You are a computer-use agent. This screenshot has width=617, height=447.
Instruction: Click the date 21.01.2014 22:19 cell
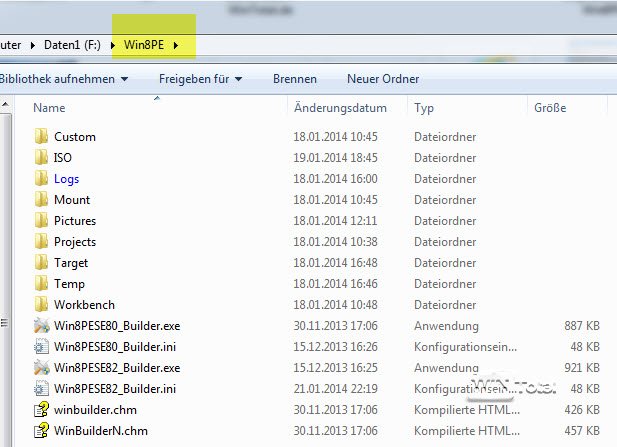coord(335,389)
